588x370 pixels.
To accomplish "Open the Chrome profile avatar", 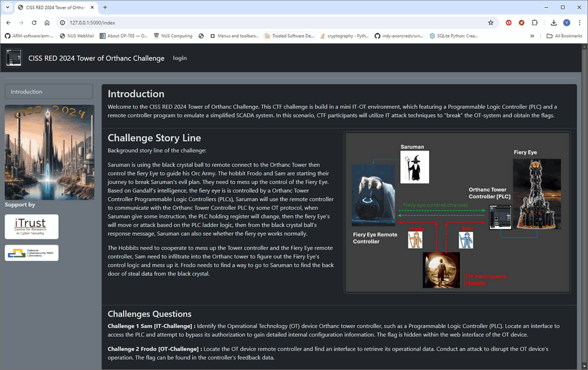I will pos(567,22).
